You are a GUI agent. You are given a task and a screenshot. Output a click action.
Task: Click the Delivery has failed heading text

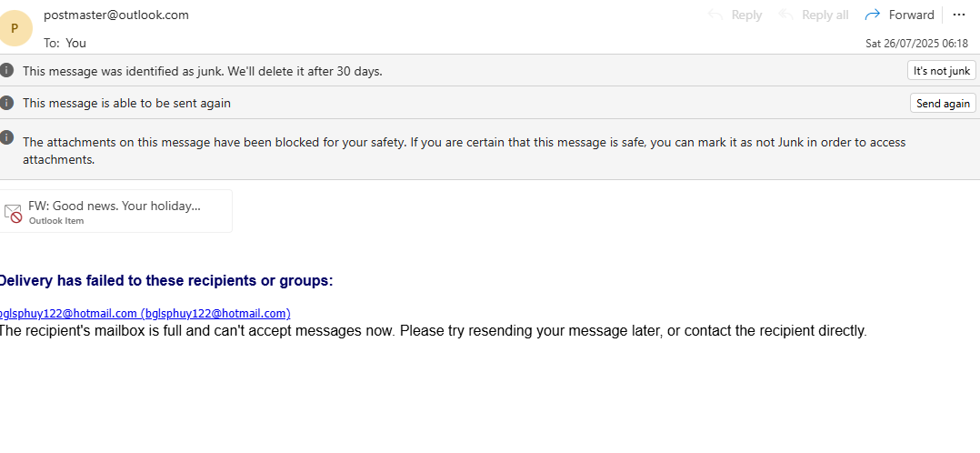(165, 281)
